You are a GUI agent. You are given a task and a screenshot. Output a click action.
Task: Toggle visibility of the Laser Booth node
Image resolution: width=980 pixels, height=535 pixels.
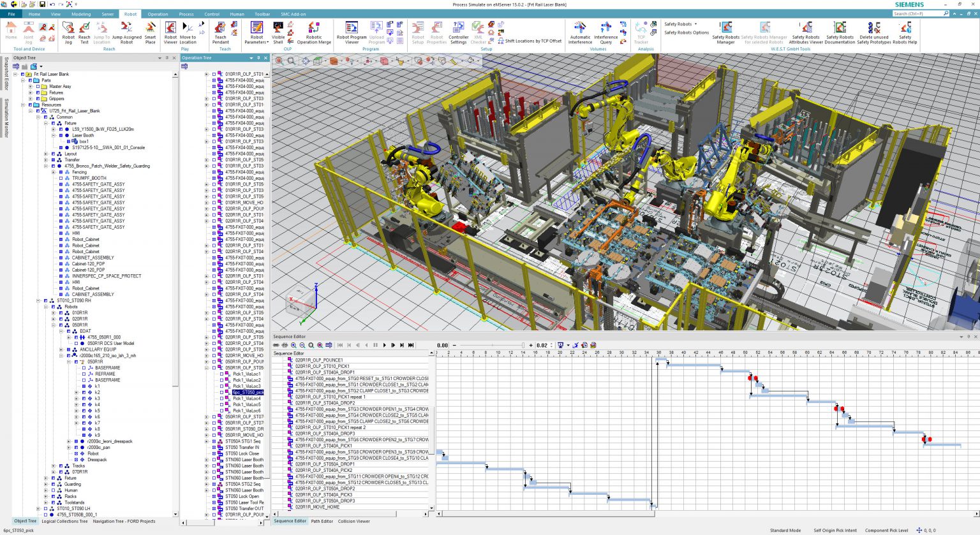tap(61, 135)
